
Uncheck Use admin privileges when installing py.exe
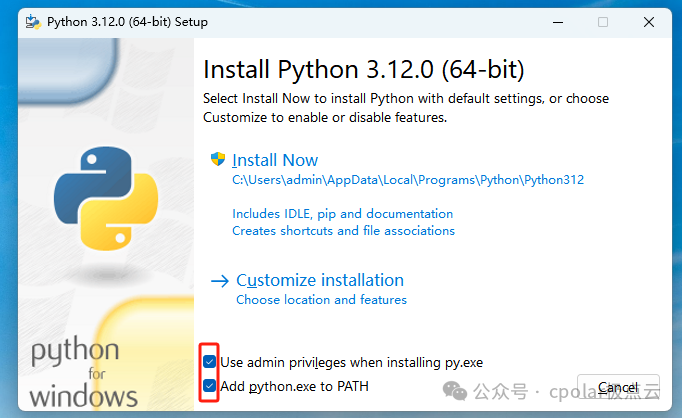pos(209,361)
